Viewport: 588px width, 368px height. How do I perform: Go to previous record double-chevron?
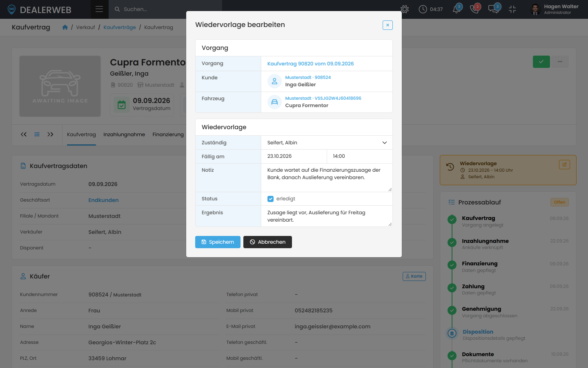tap(24, 134)
